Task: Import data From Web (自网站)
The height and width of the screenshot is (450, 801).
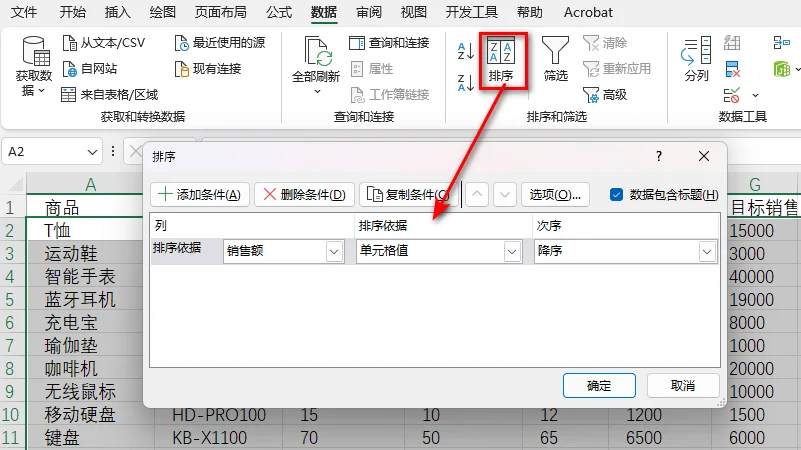Action: pos(90,68)
